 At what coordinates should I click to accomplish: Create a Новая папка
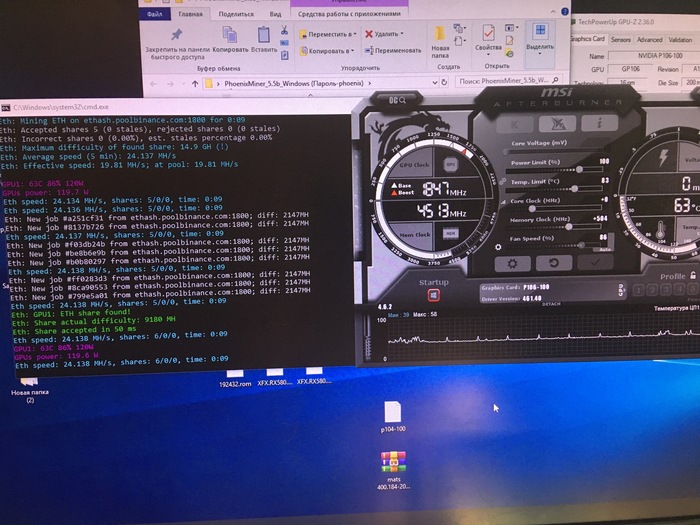pyautogui.click(x=440, y=42)
